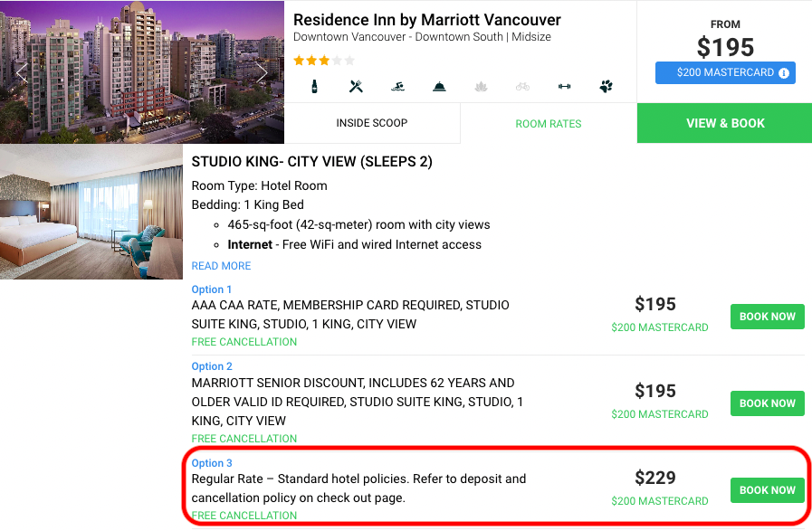
Task: Show the previous hotel photo
Action: pos(22,73)
